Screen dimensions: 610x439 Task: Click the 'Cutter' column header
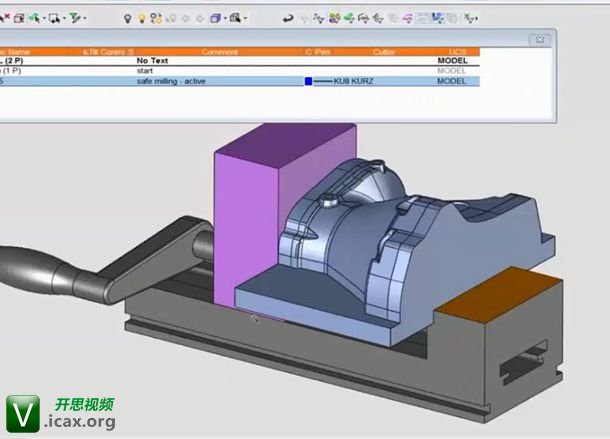(x=384, y=51)
